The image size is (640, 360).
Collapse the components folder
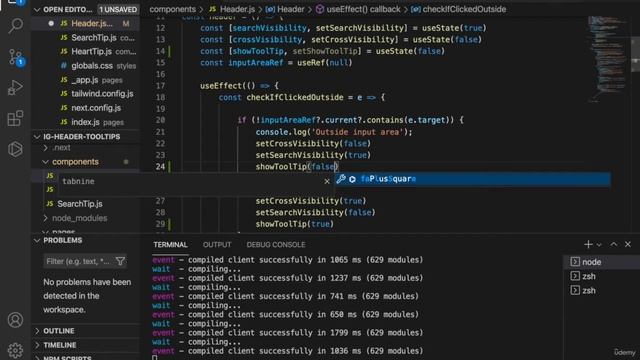coord(75,162)
